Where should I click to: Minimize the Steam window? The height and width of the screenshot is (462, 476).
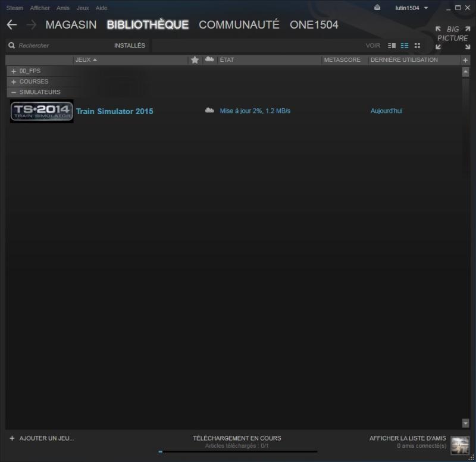pyautogui.click(x=448, y=8)
